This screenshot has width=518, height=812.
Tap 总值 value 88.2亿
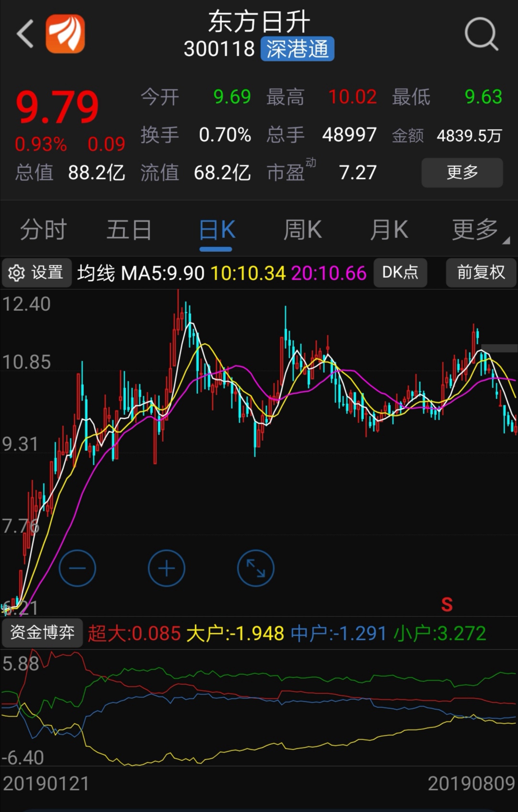(x=96, y=173)
